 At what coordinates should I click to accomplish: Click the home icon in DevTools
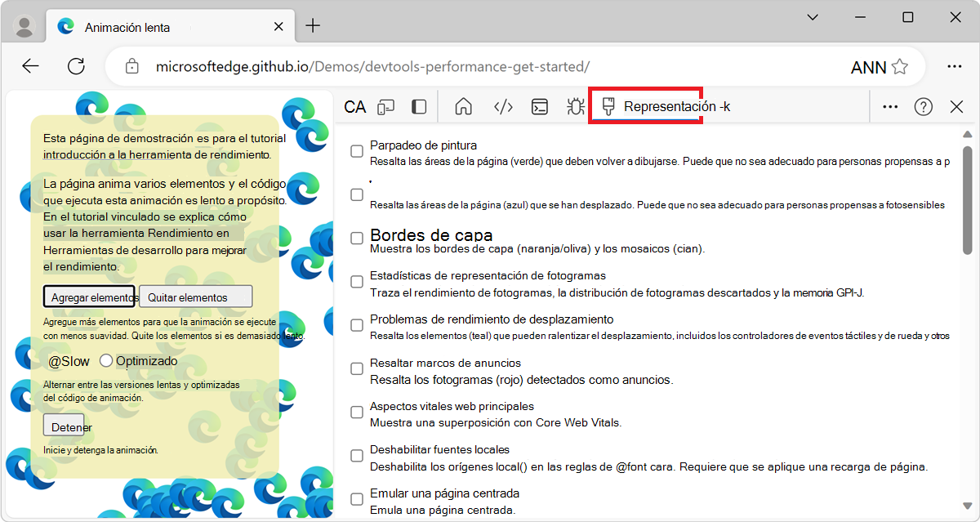point(463,106)
